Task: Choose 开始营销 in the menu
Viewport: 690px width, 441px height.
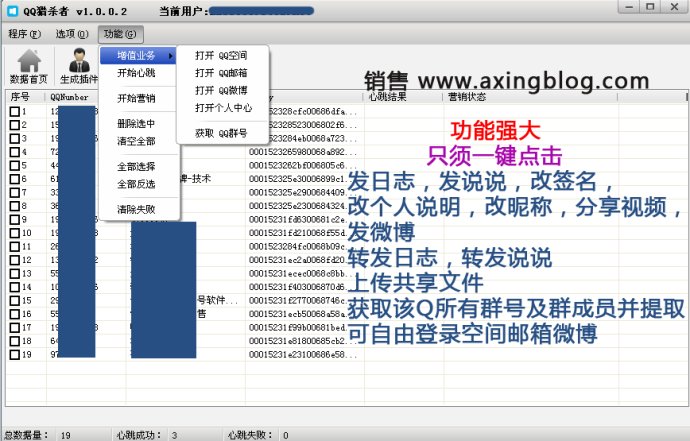Action: (136, 98)
